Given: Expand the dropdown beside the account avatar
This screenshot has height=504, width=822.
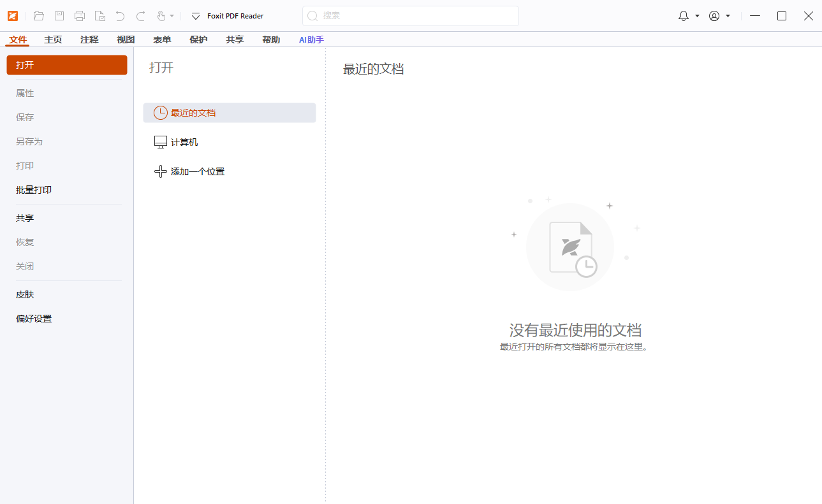Looking at the screenshot, I should 728,15.
